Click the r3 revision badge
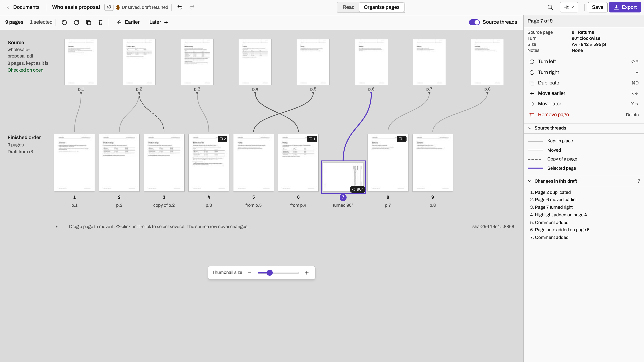 [x=109, y=7]
